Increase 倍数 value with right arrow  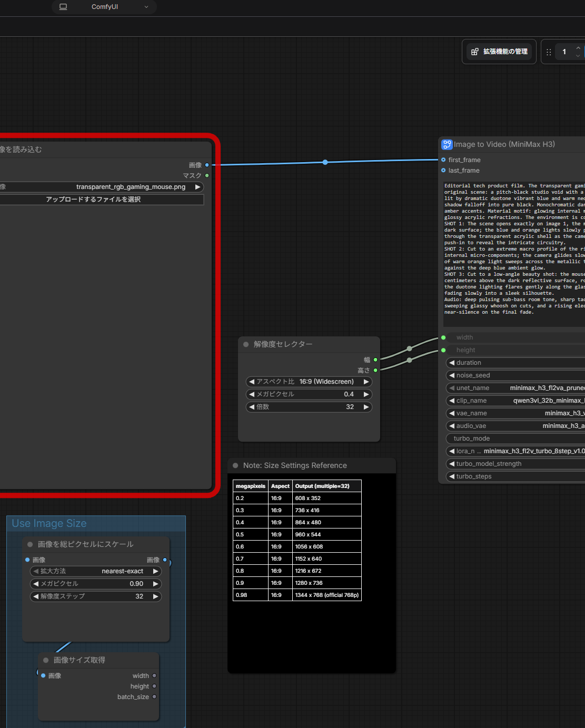366,407
